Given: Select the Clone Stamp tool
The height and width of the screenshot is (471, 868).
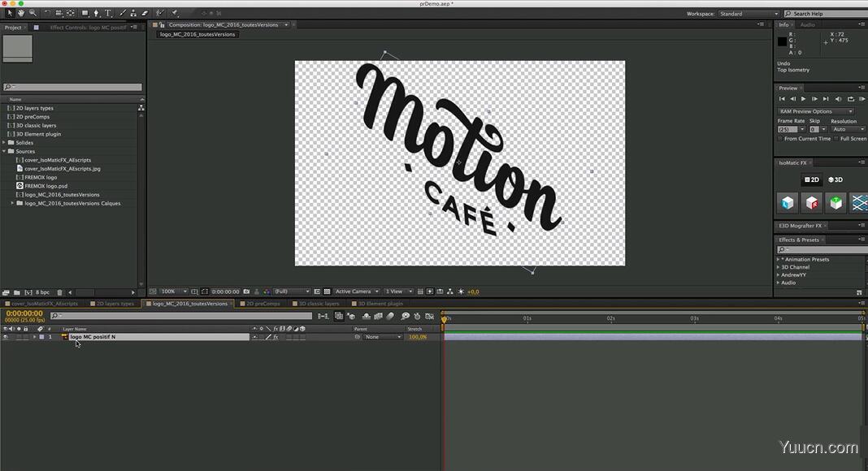Looking at the screenshot, I should click(133, 13).
